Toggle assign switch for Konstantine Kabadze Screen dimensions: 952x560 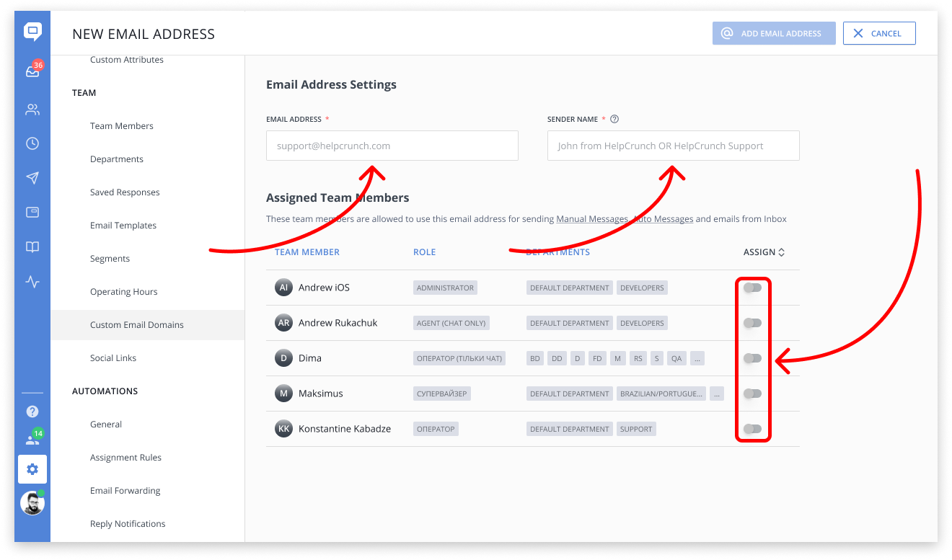point(752,428)
